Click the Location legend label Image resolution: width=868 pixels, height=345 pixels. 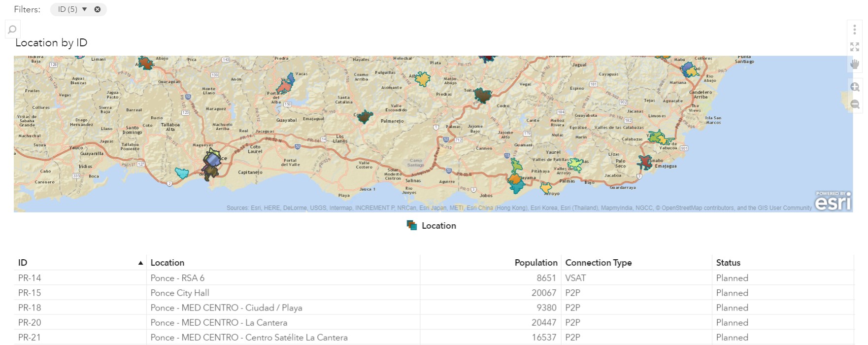(439, 225)
